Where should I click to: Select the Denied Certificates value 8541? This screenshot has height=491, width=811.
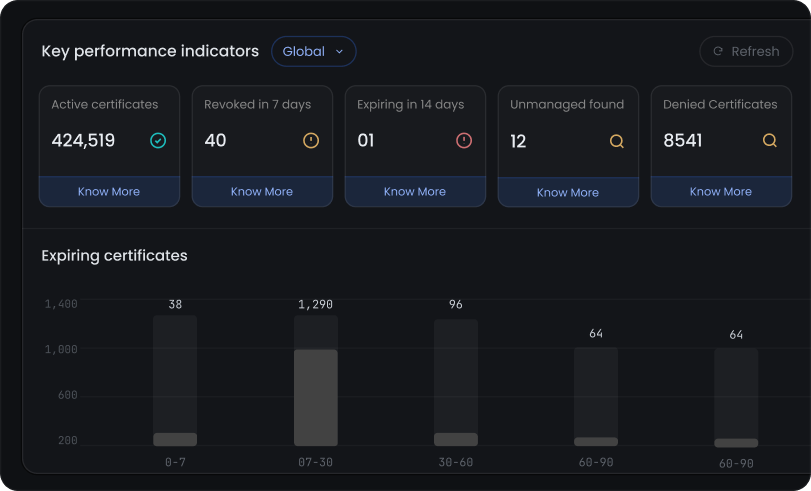tap(683, 140)
